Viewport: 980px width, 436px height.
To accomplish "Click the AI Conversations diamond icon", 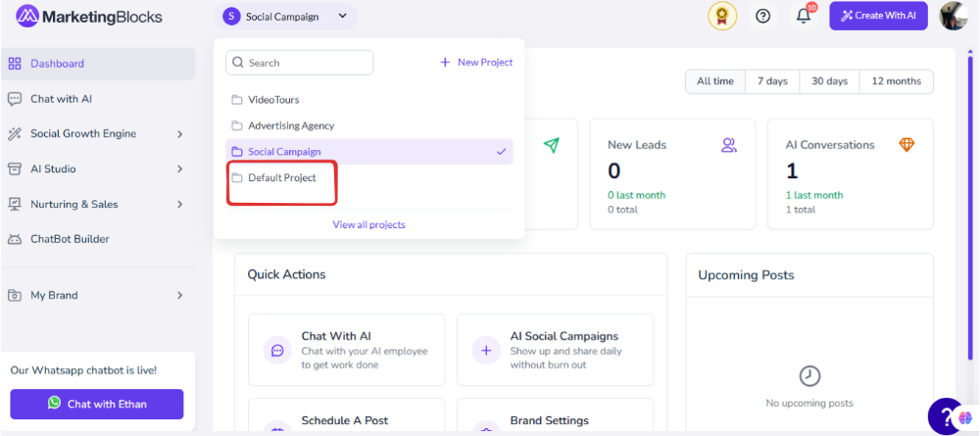I will pyautogui.click(x=906, y=145).
